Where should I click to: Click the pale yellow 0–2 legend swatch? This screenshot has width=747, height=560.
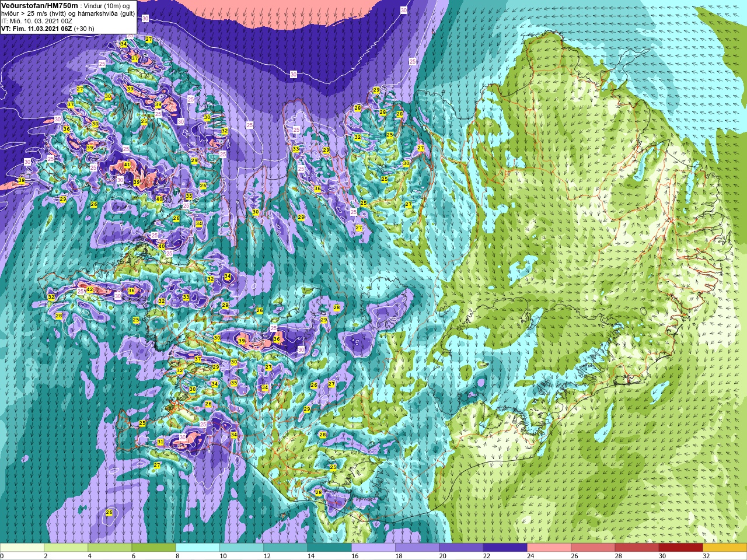point(22,548)
